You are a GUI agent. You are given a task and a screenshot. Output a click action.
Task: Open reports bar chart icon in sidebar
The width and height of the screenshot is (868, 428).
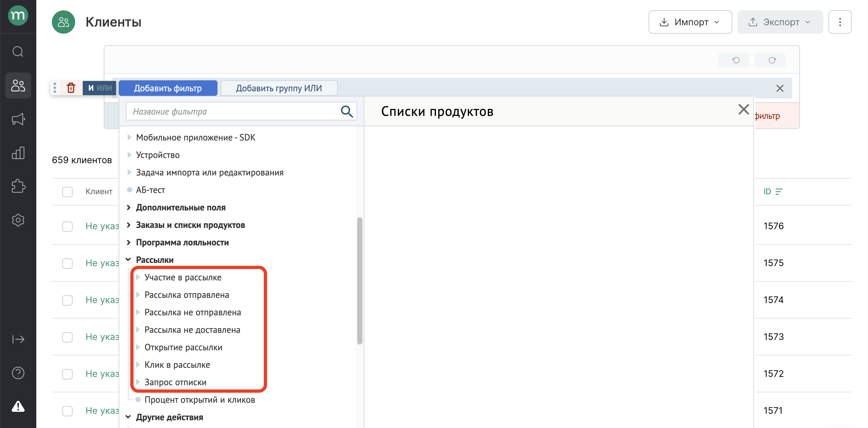point(18,152)
